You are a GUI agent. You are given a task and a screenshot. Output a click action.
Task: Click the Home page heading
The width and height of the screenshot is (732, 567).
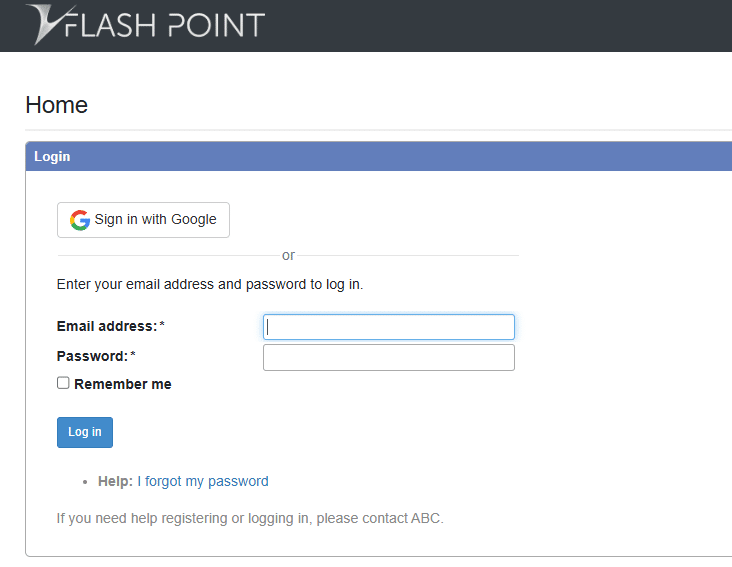pyautogui.click(x=56, y=105)
